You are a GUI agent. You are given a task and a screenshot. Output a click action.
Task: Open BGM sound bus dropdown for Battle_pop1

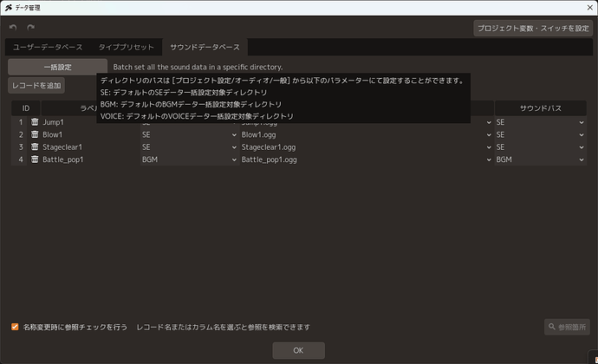click(541, 159)
